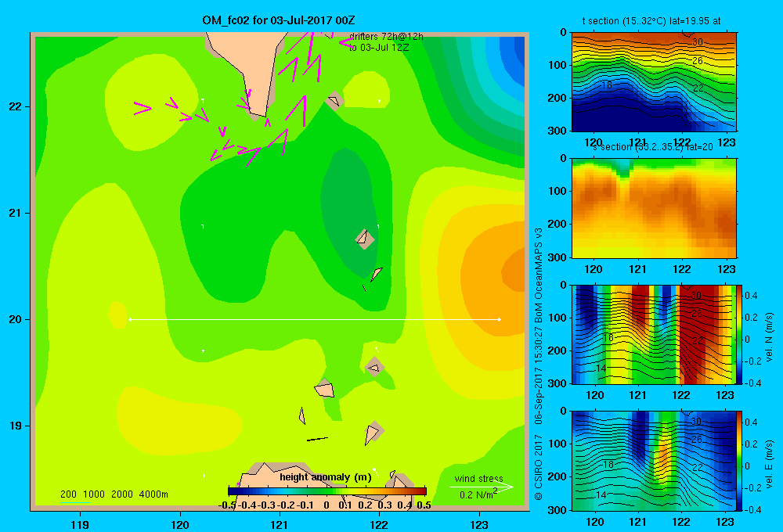Click longitude label 122 below main map
This screenshot has height=532, width=783.
tap(379, 524)
